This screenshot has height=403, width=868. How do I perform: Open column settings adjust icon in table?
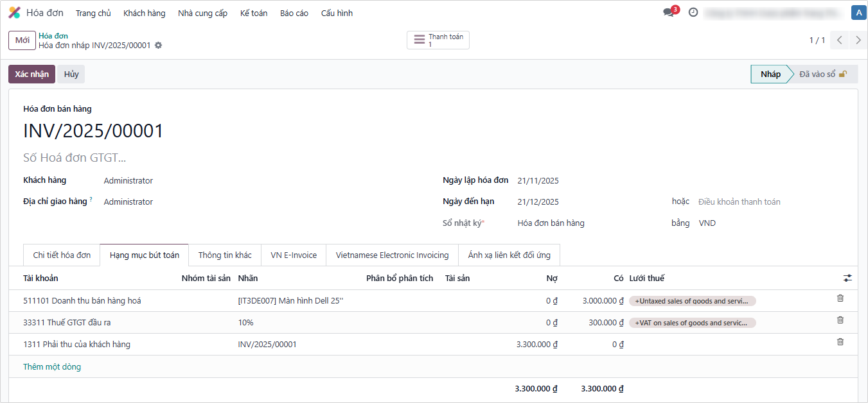pos(847,278)
